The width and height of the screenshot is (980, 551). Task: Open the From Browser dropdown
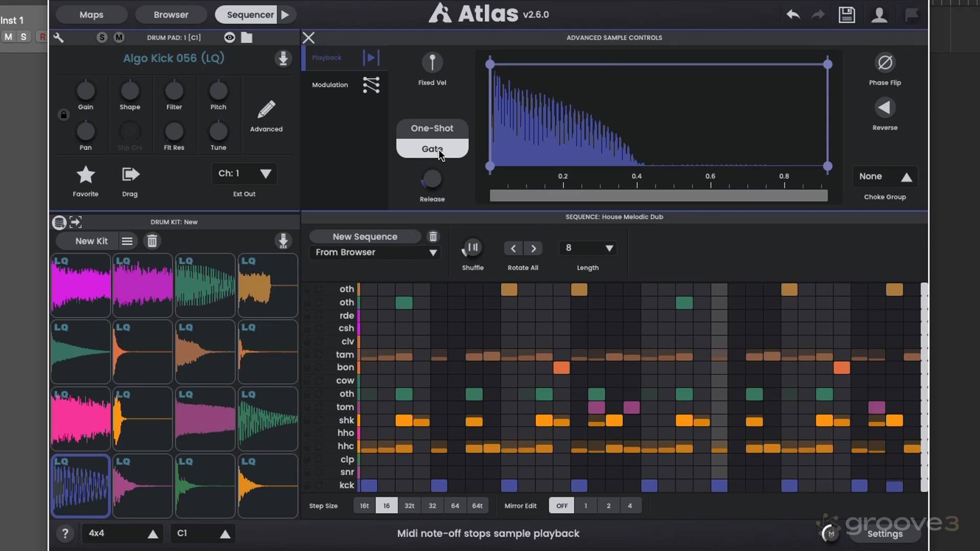click(375, 253)
